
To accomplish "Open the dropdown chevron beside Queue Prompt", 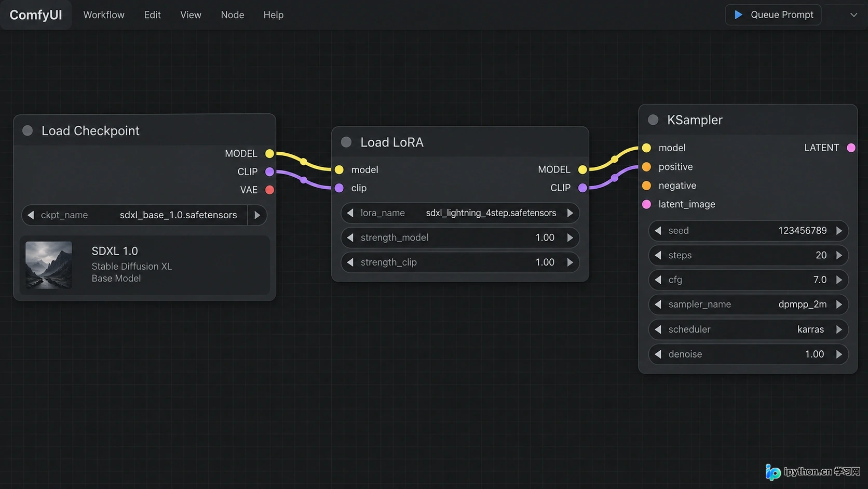I will [x=853, y=15].
